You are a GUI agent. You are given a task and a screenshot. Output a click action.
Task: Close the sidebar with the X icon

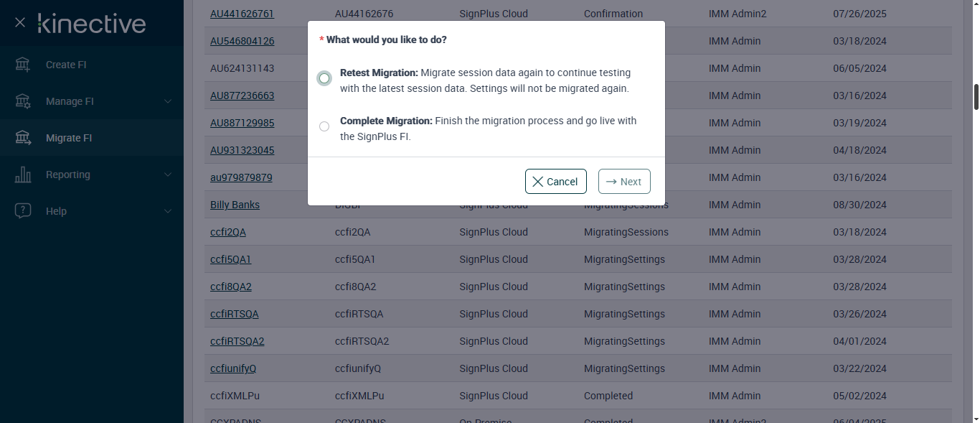click(x=20, y=23)
